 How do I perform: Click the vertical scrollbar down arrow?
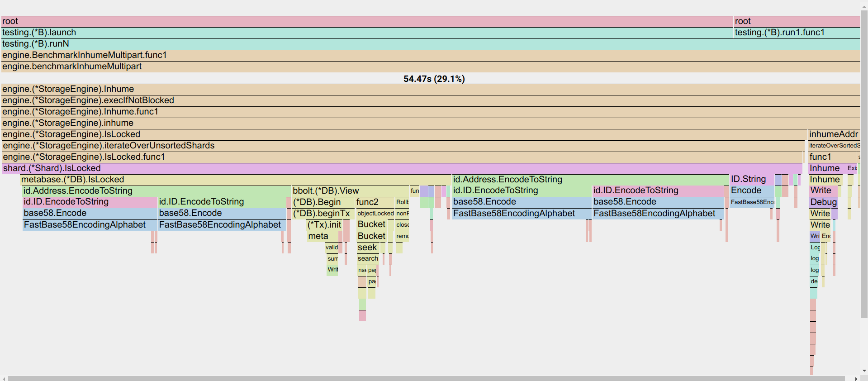(x=864, y=371)
